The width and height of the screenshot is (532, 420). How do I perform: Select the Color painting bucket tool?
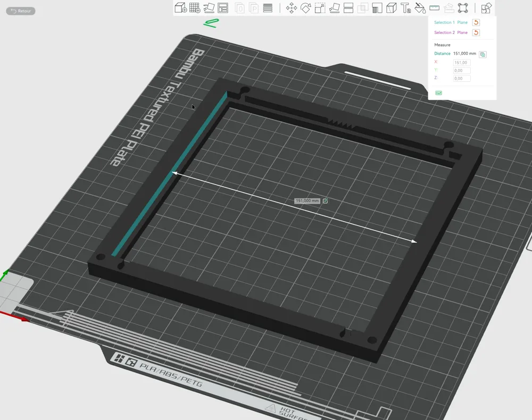tap(420, 8)
